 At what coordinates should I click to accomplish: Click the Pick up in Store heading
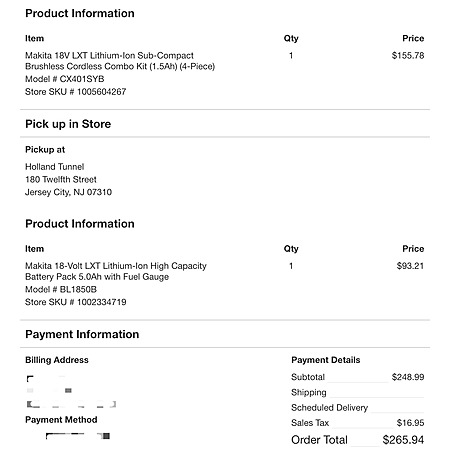(x=68, y=124)
